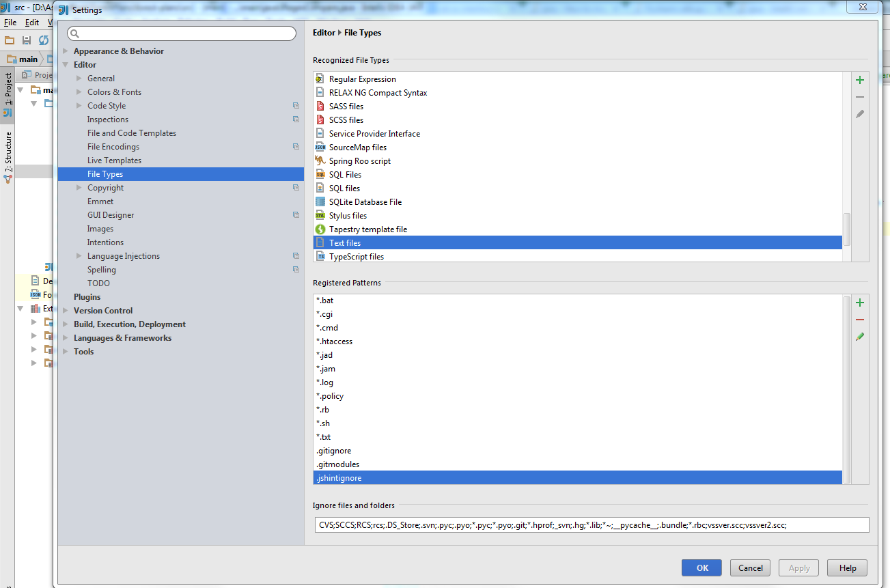Collapse the Editor settings section
This screenshot has height=588, width=890.
(66, 65)
